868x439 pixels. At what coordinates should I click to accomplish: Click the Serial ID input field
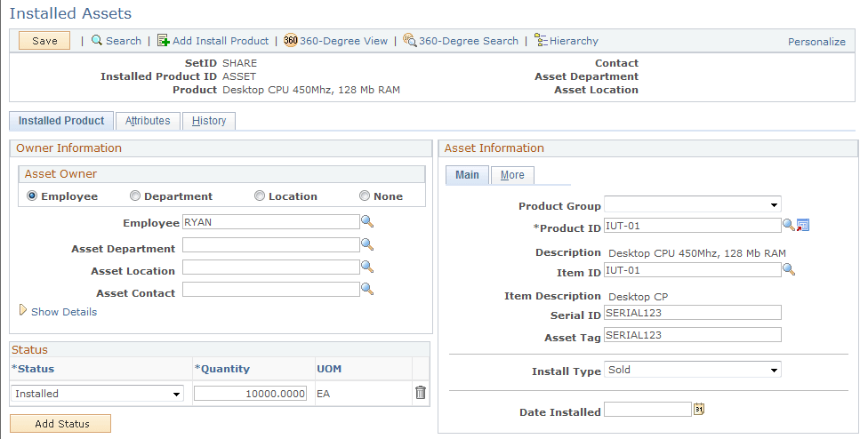tap(693, 313)
